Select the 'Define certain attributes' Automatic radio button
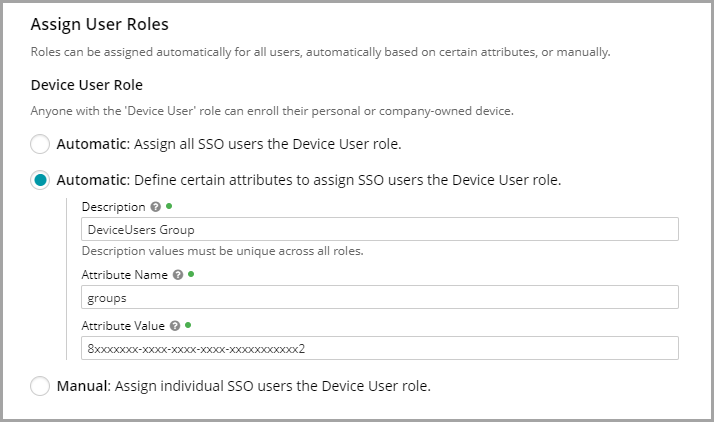 click(40, 181)
